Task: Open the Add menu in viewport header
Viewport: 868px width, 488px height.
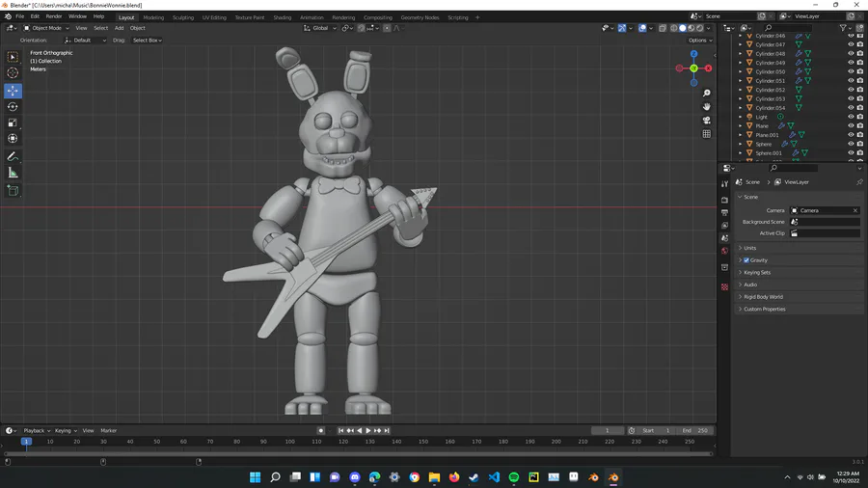Action: [x=119, y=28]
